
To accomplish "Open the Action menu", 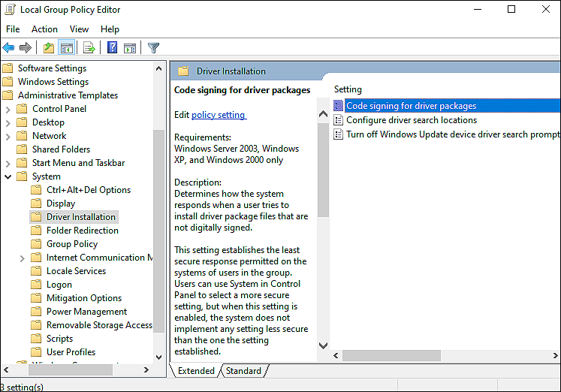I will click(44, 29).
